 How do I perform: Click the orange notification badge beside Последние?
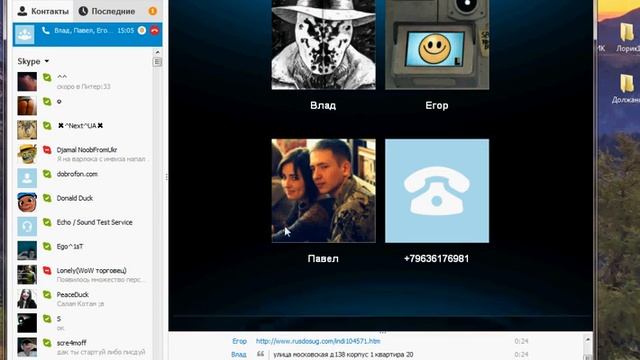(153, 11)
